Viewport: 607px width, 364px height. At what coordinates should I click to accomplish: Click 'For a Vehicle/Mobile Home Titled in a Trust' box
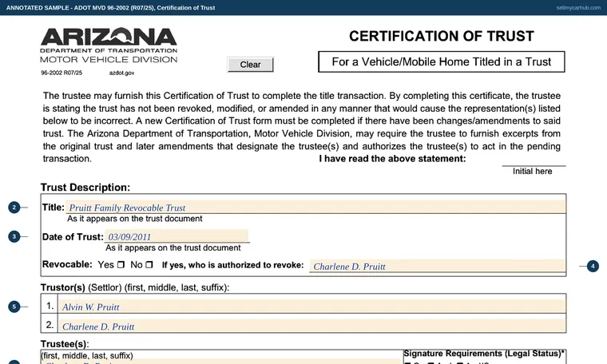(x=442, y=62)
